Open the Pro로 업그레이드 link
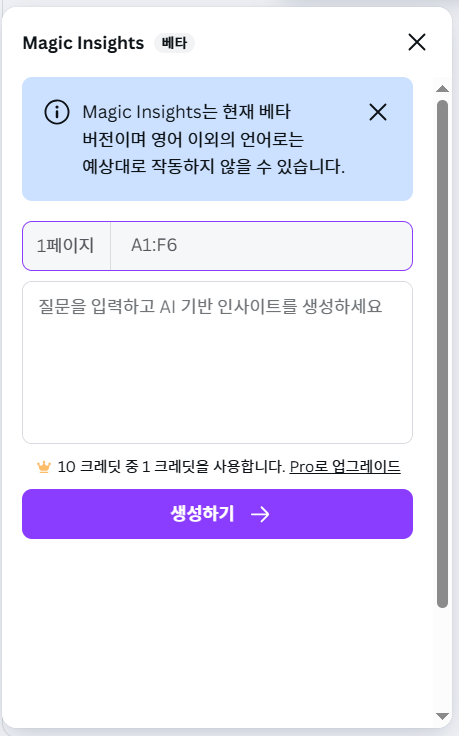The image size is (459, 736). tap(345, 467)
